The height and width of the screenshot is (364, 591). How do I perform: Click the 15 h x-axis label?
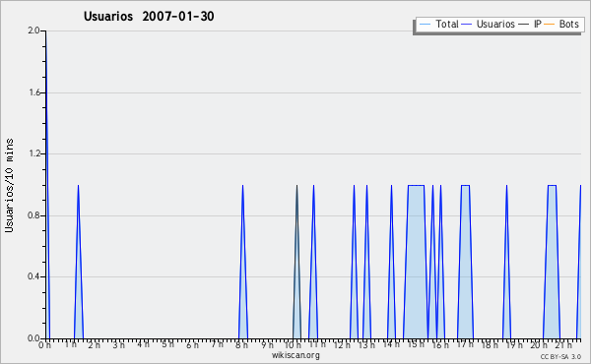click(416, 344)
